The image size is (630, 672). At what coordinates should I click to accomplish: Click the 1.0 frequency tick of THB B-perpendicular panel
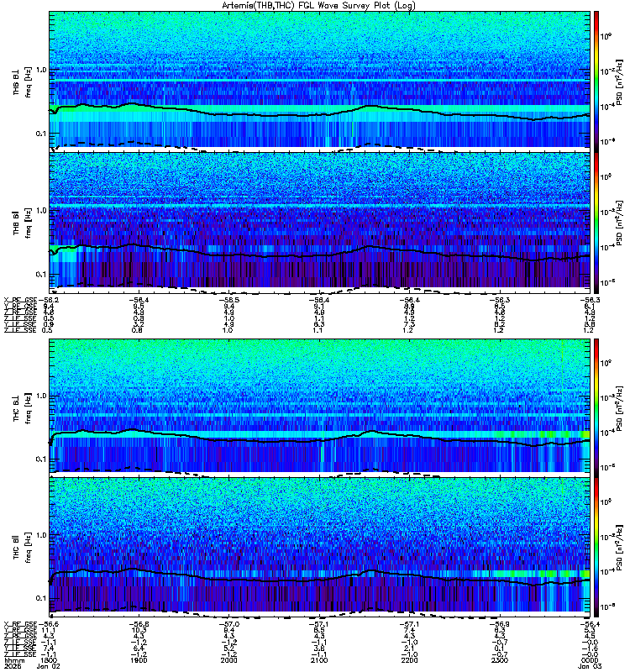pyautogui.click(x=41, y=70)
